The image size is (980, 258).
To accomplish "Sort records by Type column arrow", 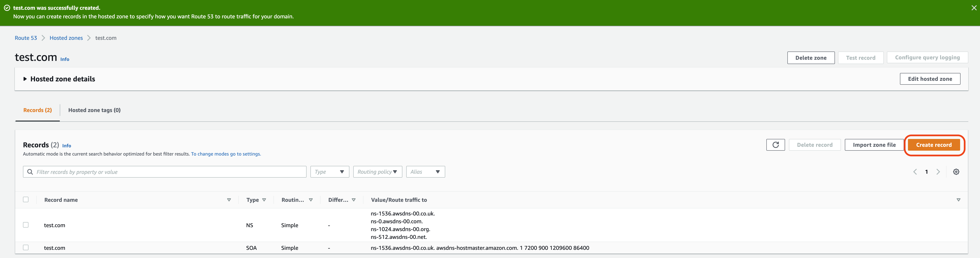I will tap(264, 200).
